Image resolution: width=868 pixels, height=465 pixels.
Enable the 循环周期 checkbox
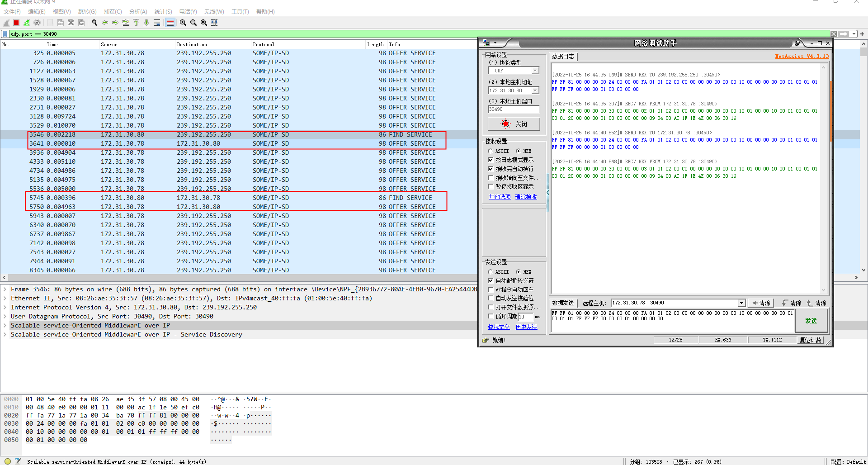pos(491,316)
